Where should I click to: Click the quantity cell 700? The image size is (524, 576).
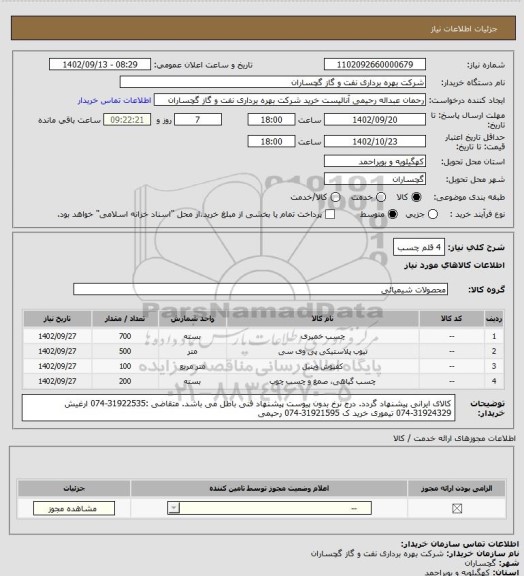click(x=125, y=336)
